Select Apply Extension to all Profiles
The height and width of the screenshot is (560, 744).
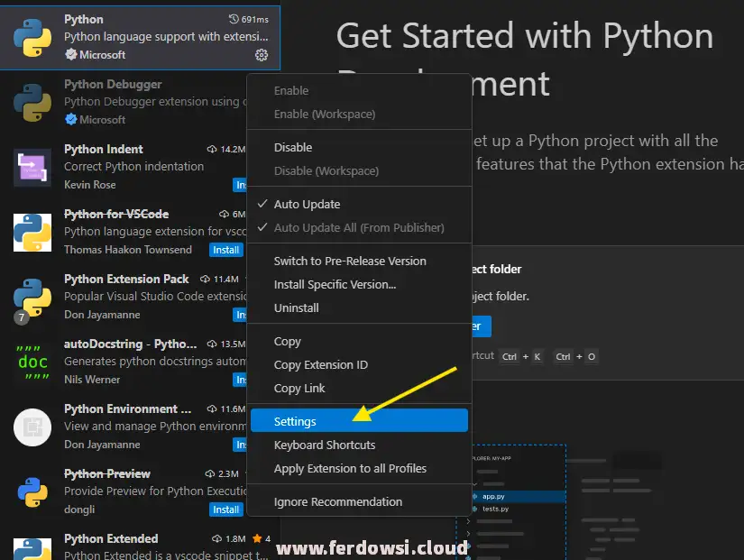pos(359,468)
